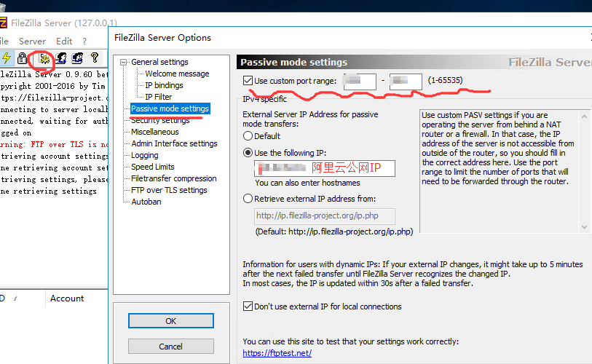Collapse the General settings tree node
This screenshot has width=592, height=364.
click(x=123, y=62)
